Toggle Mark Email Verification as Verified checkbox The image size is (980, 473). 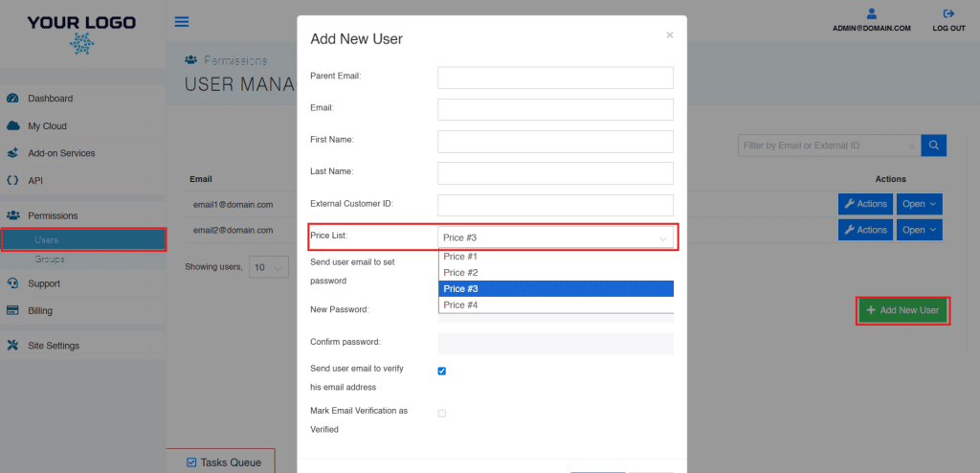(442, 414)
